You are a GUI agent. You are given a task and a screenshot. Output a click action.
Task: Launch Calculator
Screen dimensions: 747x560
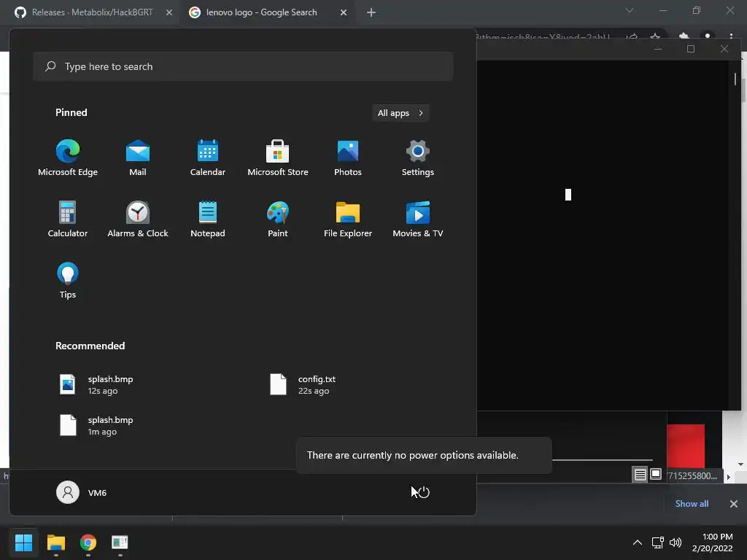coord(68,219)
